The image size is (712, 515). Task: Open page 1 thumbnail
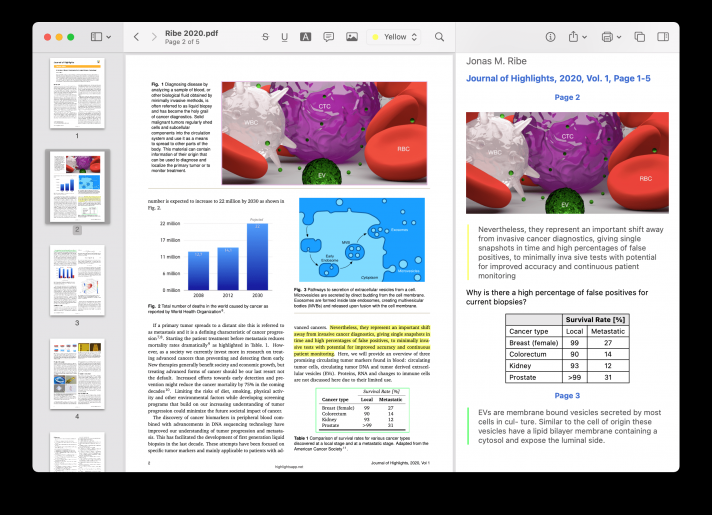[x=77, y=93]
